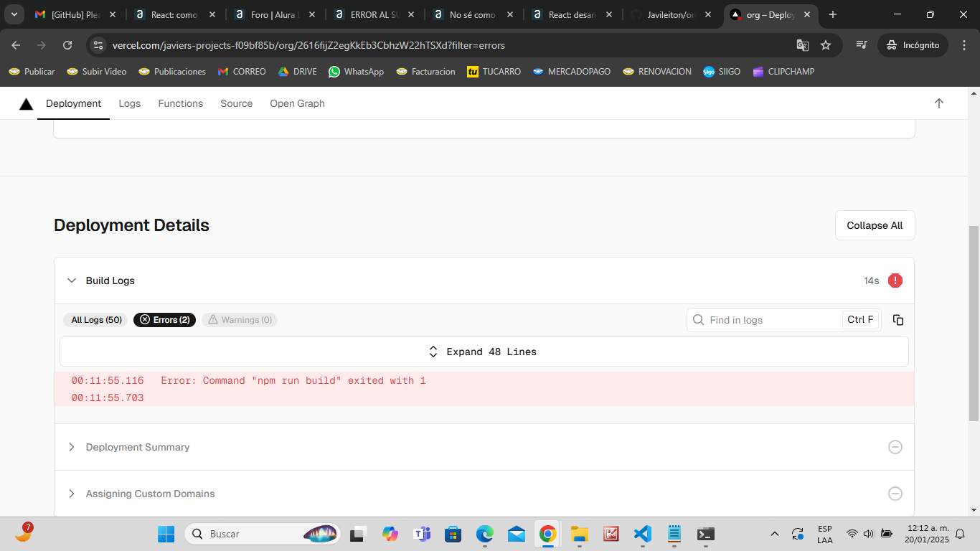
Task: Open Visual Studio Code from the taskbar
Action: pyautogui.click(x=642, y=534)
